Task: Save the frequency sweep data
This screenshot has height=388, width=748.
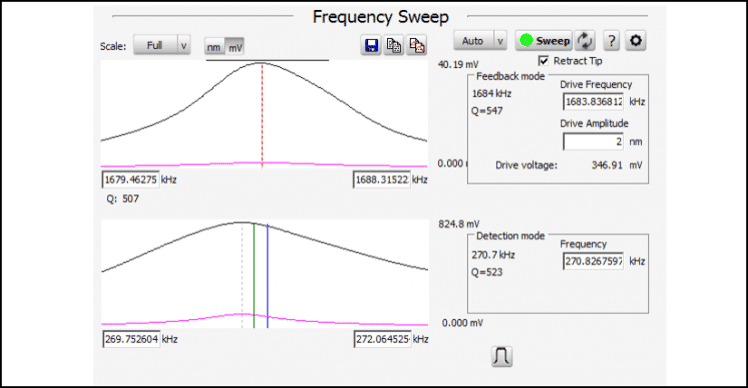Action: coord(371,46)
